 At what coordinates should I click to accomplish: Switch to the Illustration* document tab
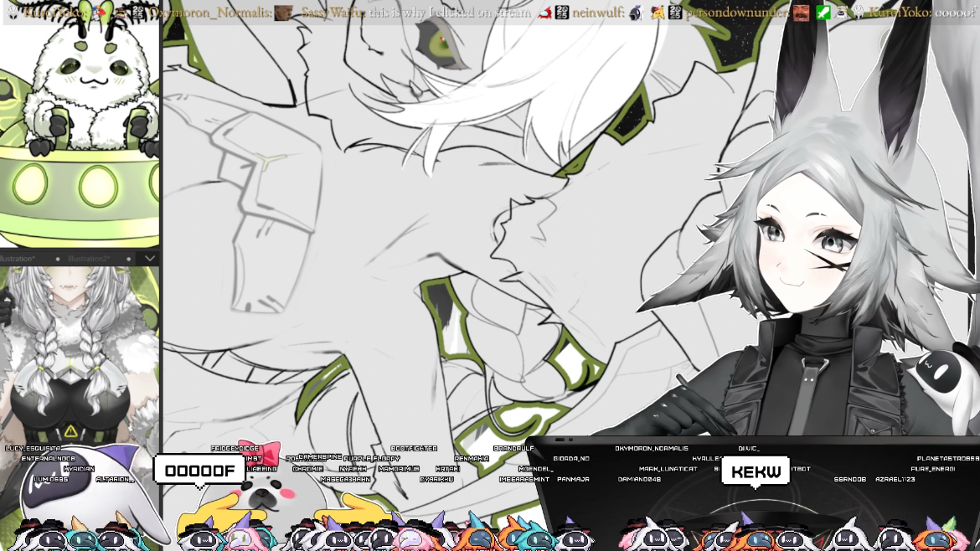[18, 259]
